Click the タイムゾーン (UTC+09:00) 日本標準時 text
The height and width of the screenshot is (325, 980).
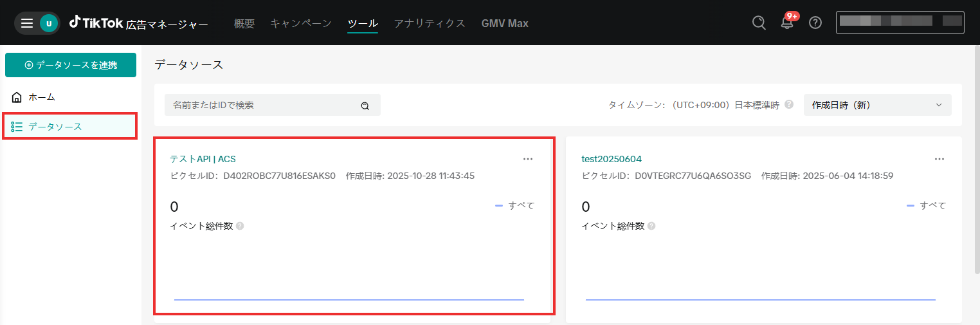click(x=694, y=105)
